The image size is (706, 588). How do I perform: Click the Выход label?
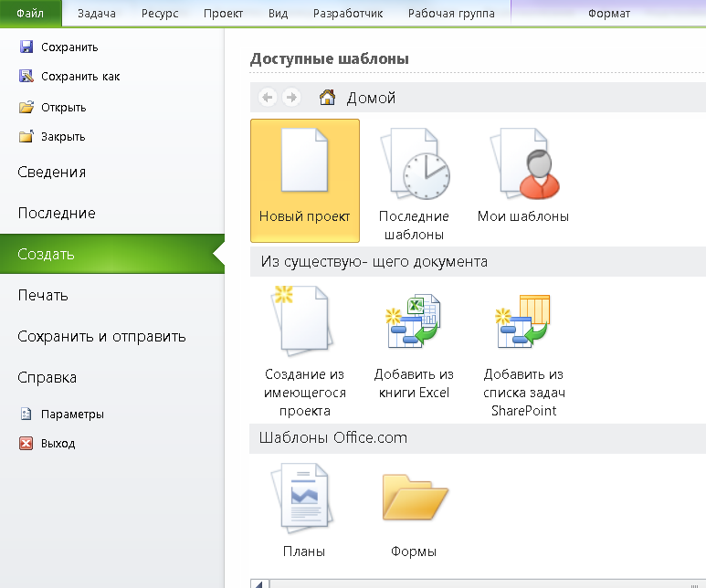tap(58, 444)
